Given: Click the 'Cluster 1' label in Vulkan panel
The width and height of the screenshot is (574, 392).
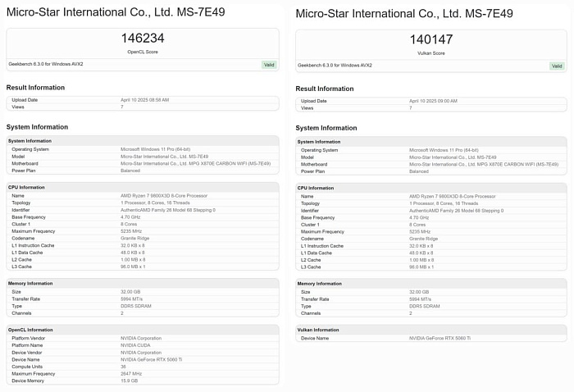Looking at the screenshot, I should (310, 225).
